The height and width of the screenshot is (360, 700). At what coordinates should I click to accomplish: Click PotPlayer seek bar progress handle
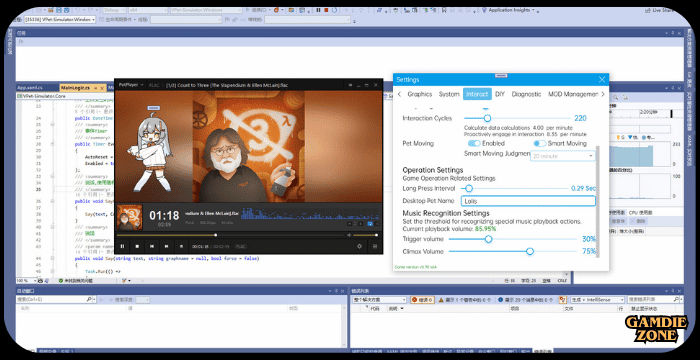click(216, 235)
